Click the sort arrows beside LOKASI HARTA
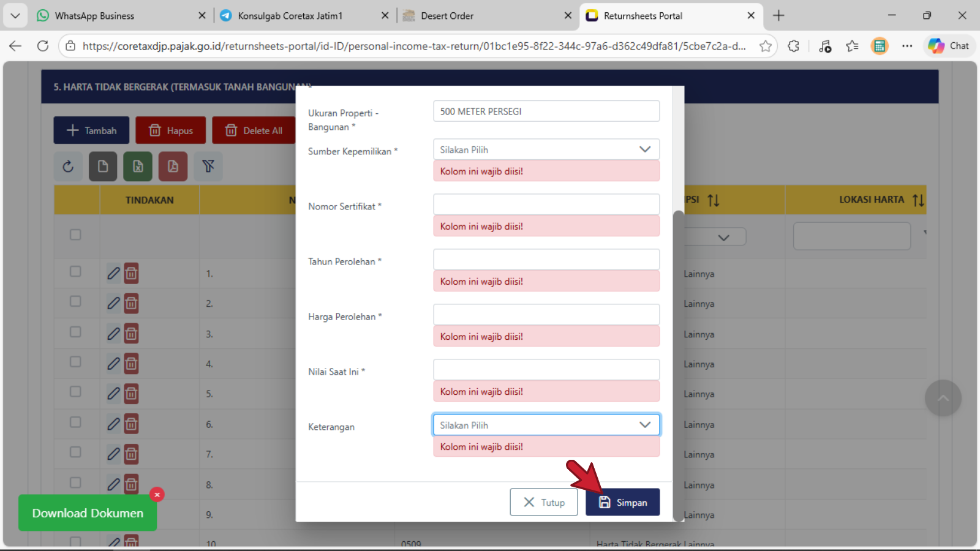 tap(918, 200)
